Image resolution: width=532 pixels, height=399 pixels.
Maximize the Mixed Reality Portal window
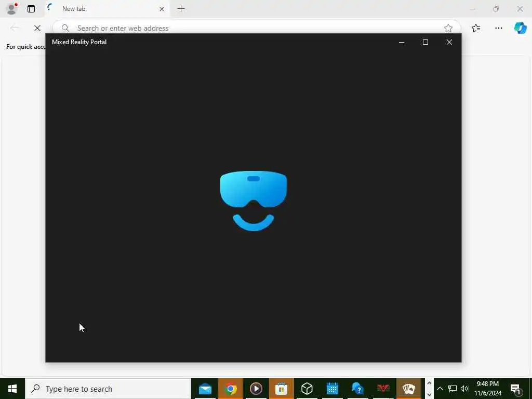click(425, 42)
